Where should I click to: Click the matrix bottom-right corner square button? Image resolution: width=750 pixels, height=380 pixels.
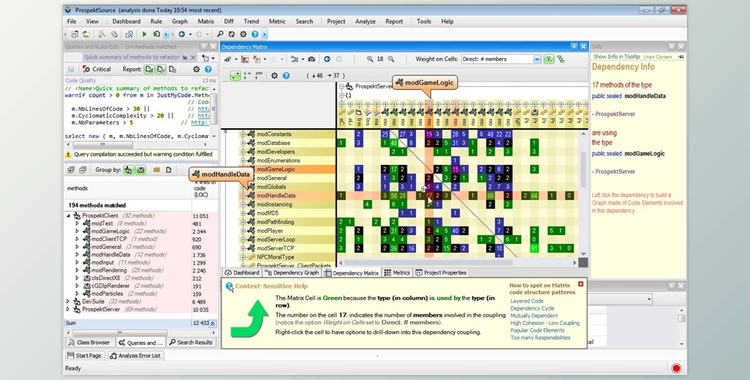click(x=583, y=262)
